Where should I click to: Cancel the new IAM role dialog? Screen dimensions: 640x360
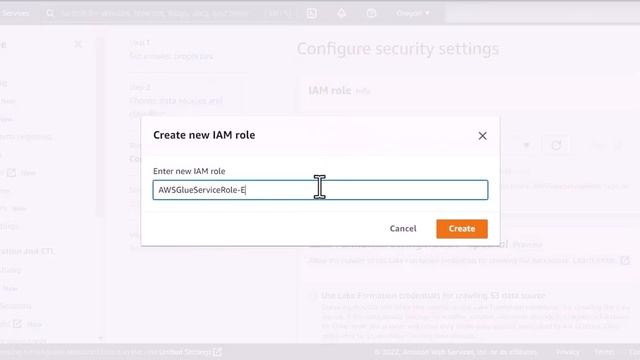point(403,229)
